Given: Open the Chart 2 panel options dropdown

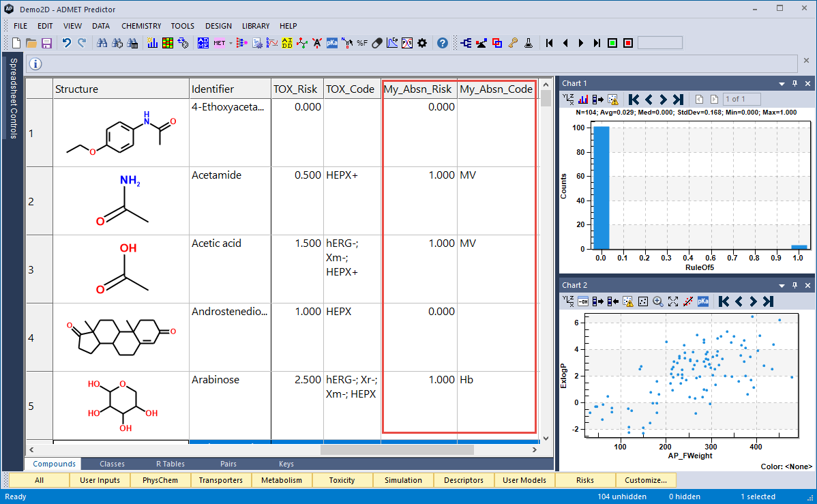Looking at the screenshot, I should click(x=782, y=286).
